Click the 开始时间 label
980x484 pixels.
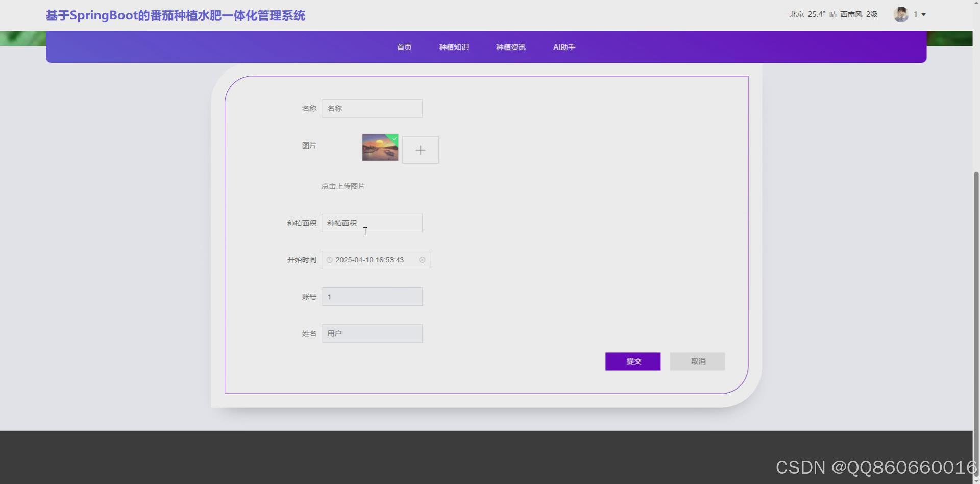coord(302,260)
